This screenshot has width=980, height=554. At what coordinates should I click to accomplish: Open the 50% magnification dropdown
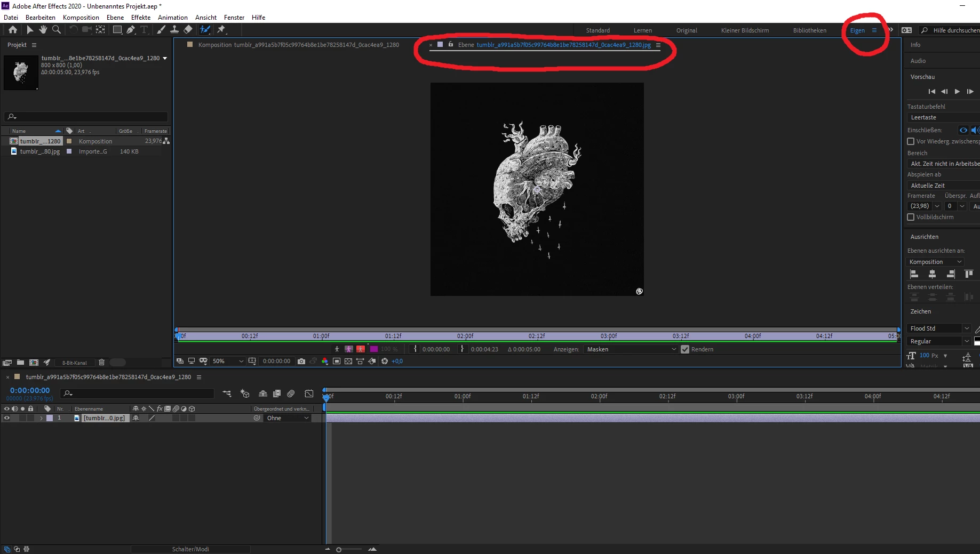point(228,361)
